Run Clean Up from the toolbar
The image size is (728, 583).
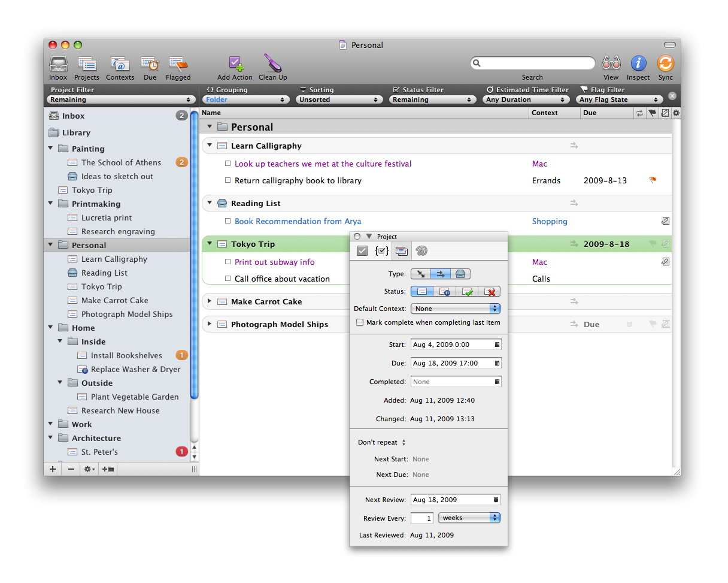tap(272, 64)
